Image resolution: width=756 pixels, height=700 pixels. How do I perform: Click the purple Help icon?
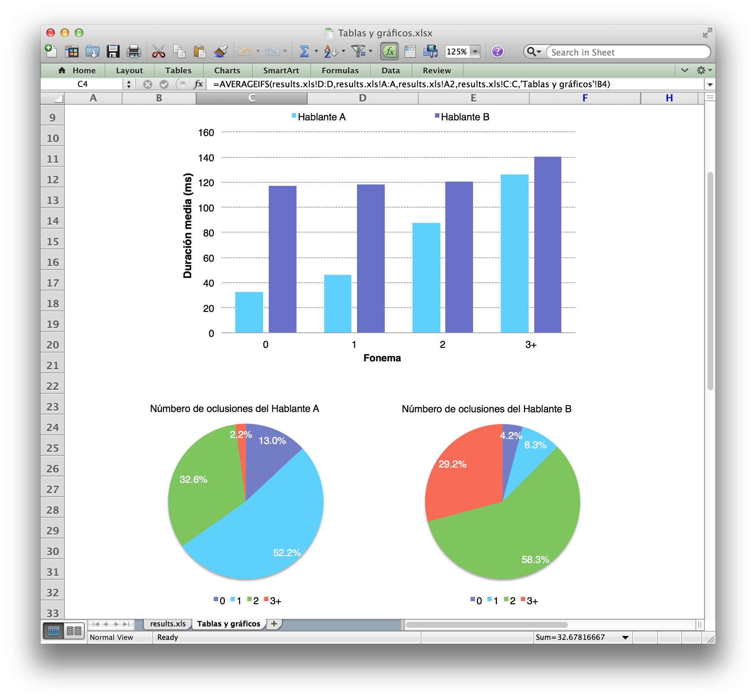(497, 51)
